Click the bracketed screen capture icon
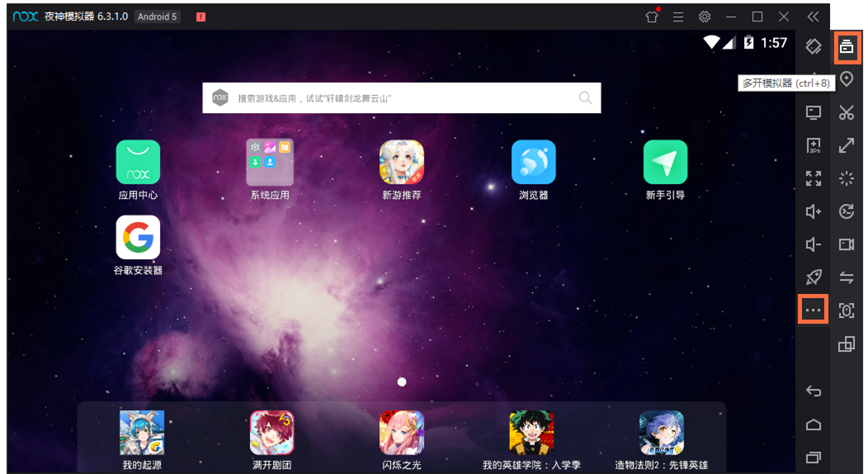 point(847,310)
